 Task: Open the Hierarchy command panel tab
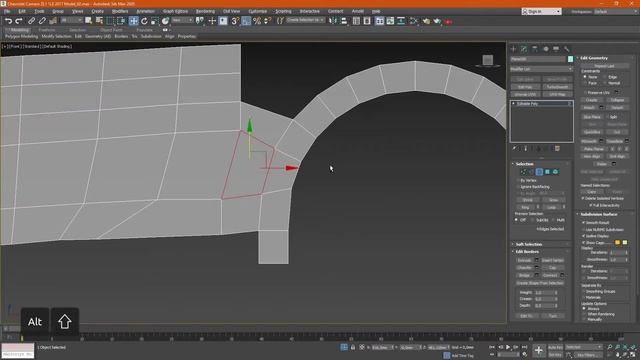535,49
